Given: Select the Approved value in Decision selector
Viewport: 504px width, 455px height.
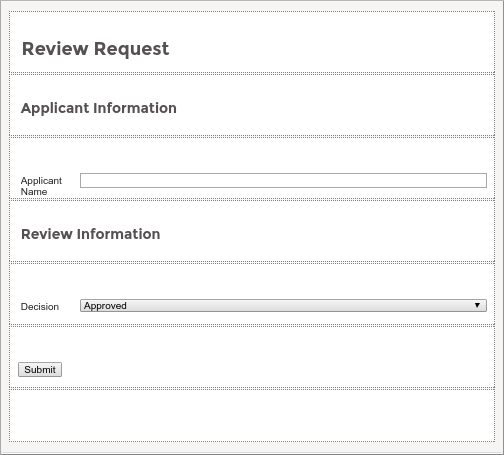Looking at the screenshot, I should pos(105,306).
